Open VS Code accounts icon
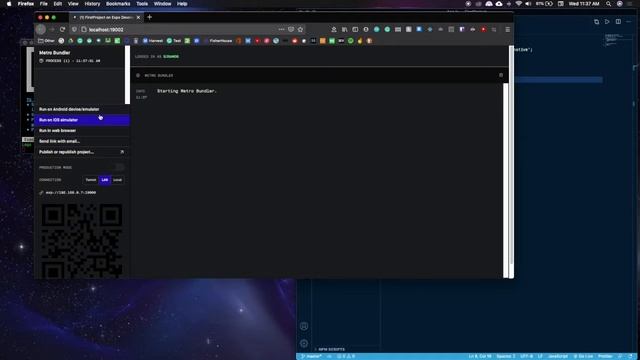640x360 pixels. 304,326
